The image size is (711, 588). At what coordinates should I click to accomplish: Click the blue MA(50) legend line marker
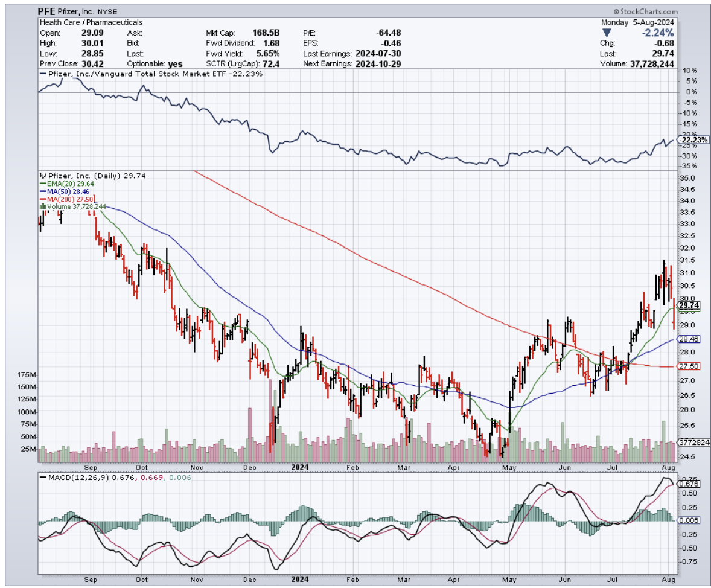41,191
